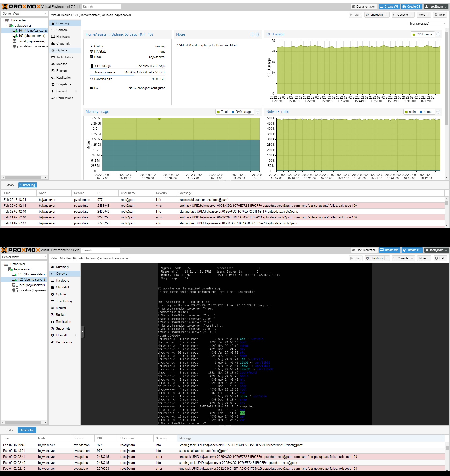This screenshot has width=450, height=476.
Task: Select the lower Cluster log tab
Action: (x=27, y=430)
